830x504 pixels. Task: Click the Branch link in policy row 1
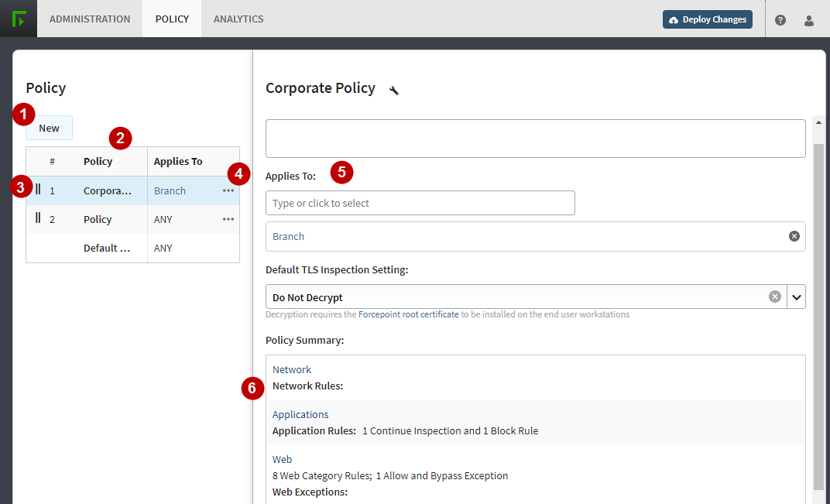[x=170, y=190]
